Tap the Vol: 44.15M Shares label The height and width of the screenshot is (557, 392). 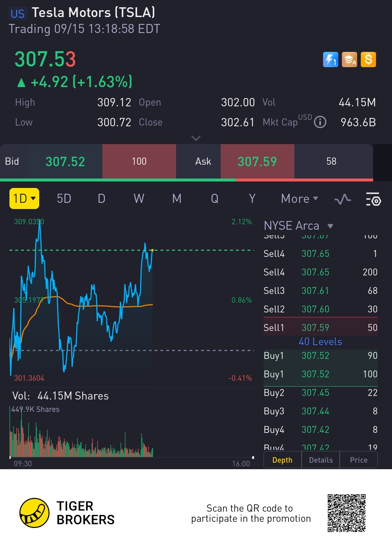61,396
